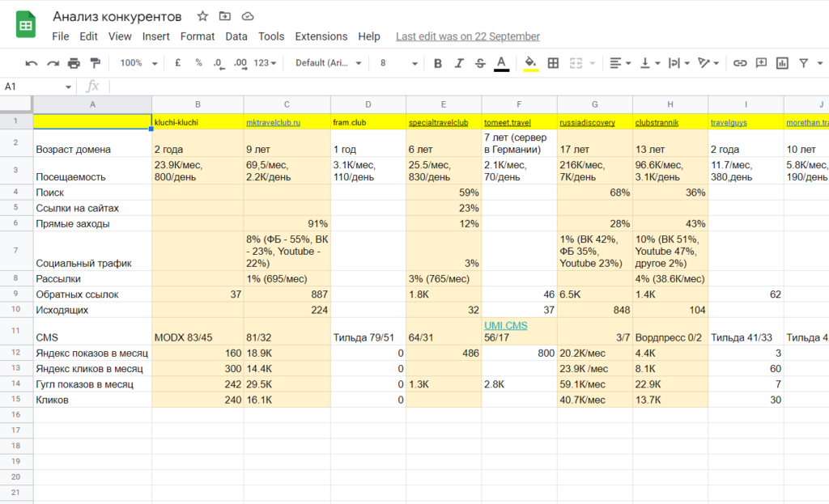Click the Undo icon in toolbar
The width and height of the screenshot is (829, 504).
[32, 63]
